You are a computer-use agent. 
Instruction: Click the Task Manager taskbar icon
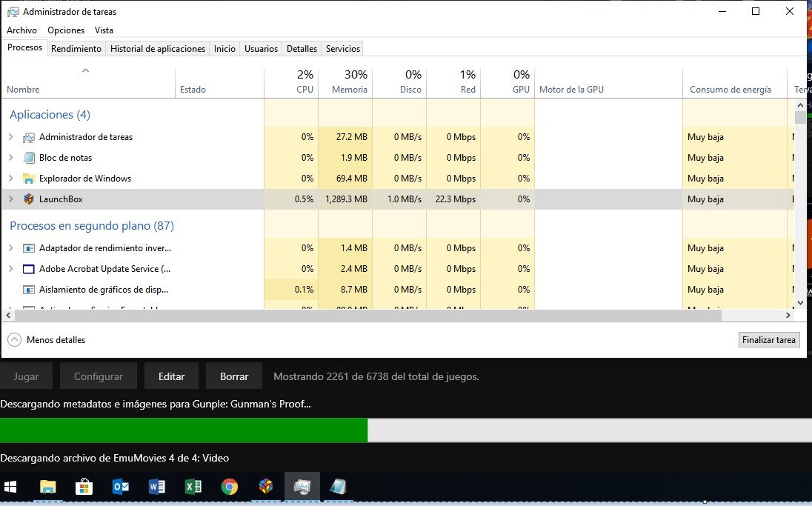pyautogui.click(x=302, y=487)
